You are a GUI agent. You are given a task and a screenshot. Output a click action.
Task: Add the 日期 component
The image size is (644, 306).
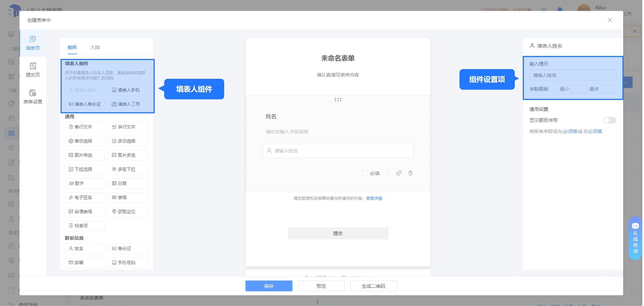tap(128, 183)
